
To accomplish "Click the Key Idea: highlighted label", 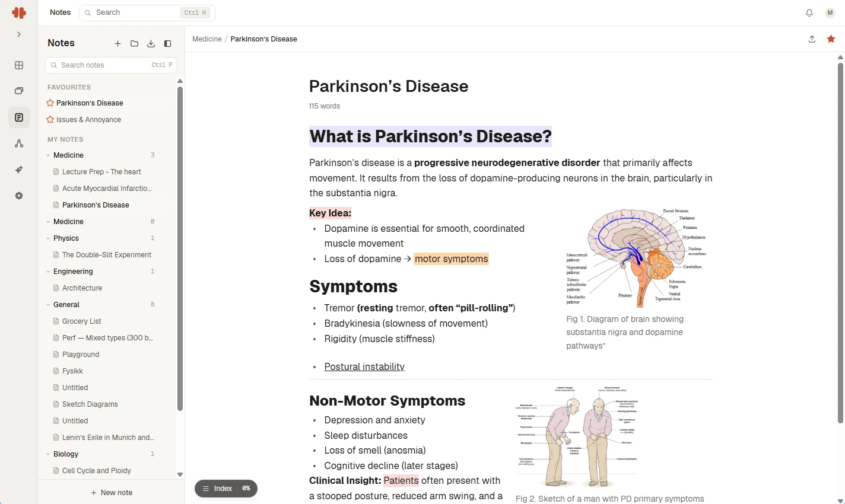I will [x=331, y=213].
